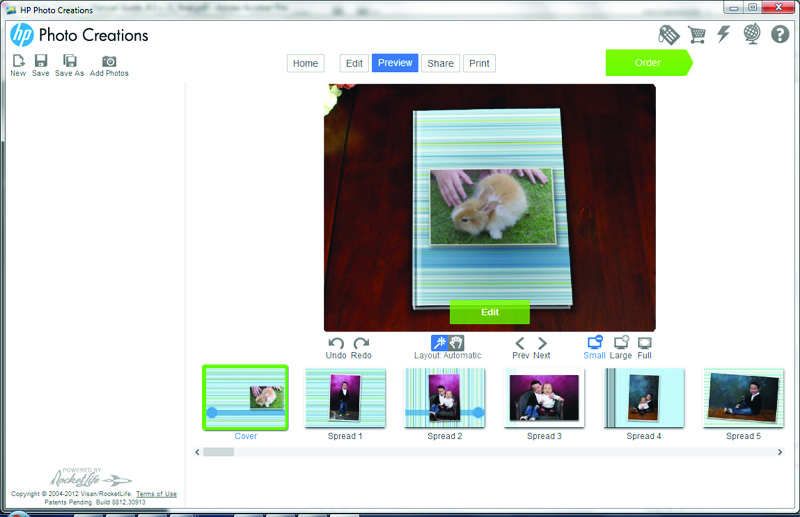Open the Terms of Use link
The width and height of the screenshot is (800, 517).
(156, 494)
